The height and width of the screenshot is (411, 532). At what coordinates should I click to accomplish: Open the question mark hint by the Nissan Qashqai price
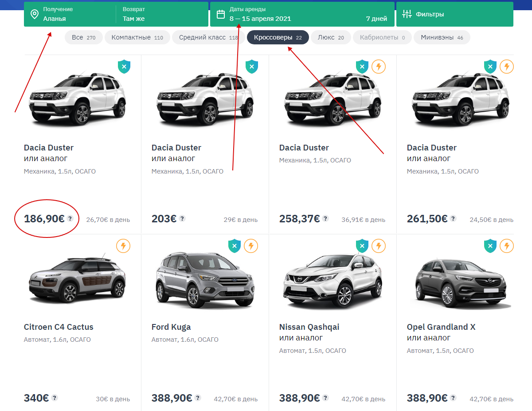coord(325,398)
